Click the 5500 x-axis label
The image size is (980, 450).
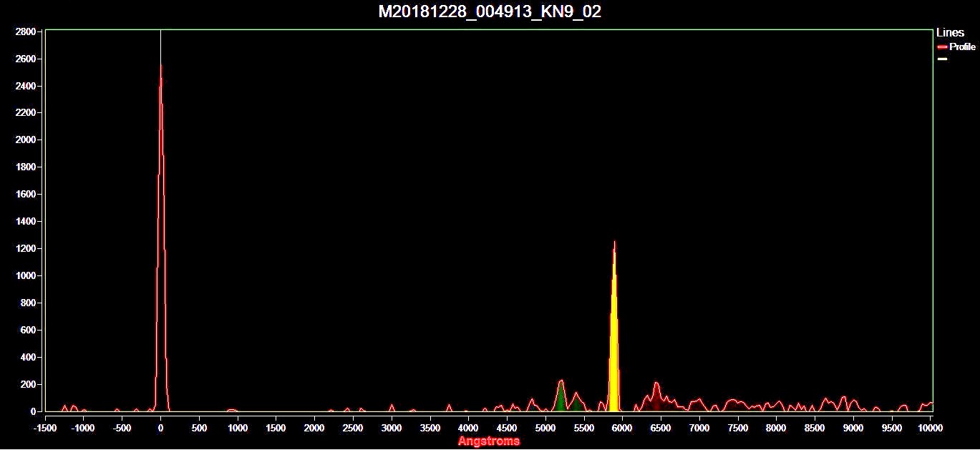tap(584, 428)
